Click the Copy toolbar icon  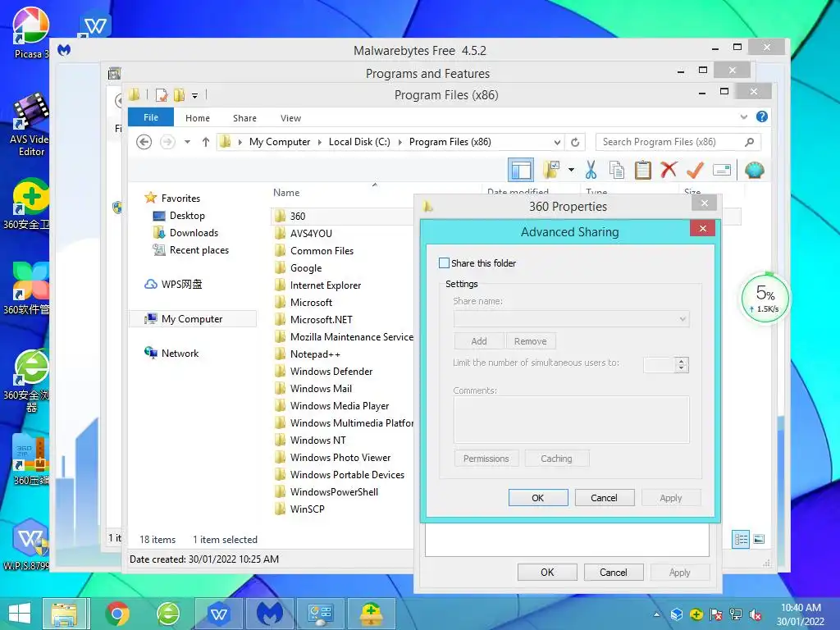click(x=617, y=171)
